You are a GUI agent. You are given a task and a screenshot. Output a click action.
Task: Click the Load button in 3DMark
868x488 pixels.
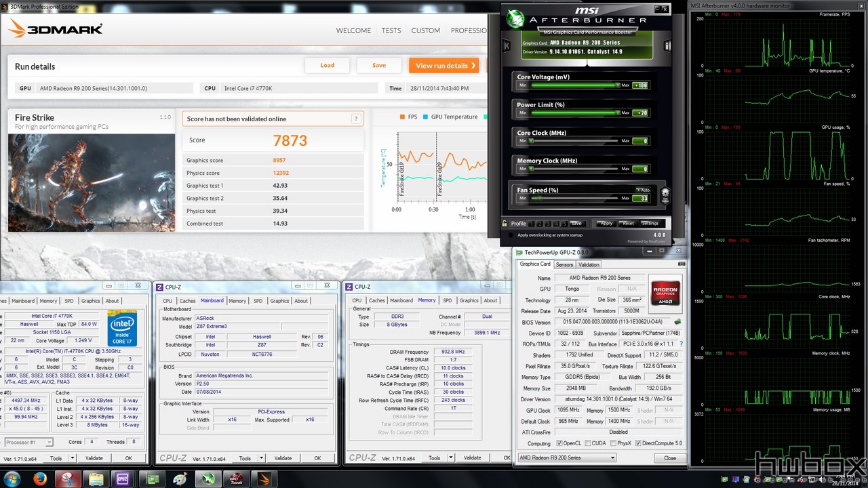[328, 66]
